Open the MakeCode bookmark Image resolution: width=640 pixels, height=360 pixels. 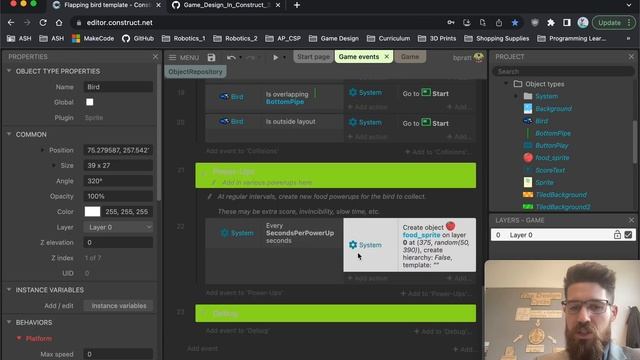(93, 38)
